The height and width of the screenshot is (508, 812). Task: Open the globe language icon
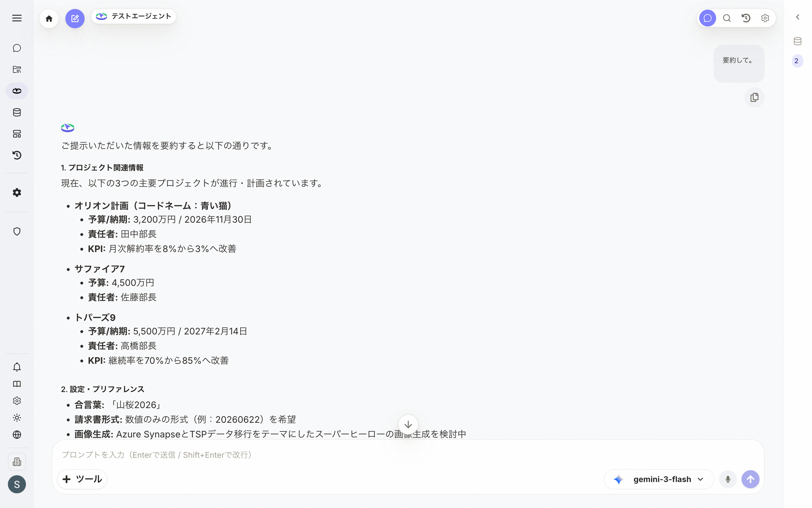[x=17, y=435]
